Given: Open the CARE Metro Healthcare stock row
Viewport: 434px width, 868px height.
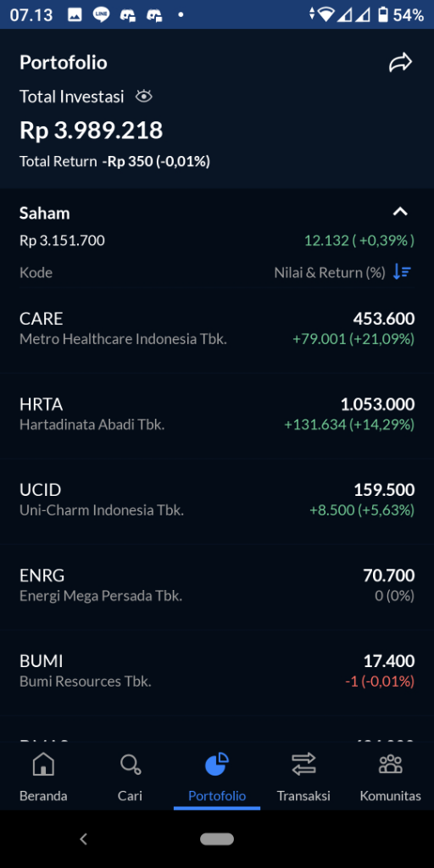Looking at the screenshot, I should tap(217, 329).
